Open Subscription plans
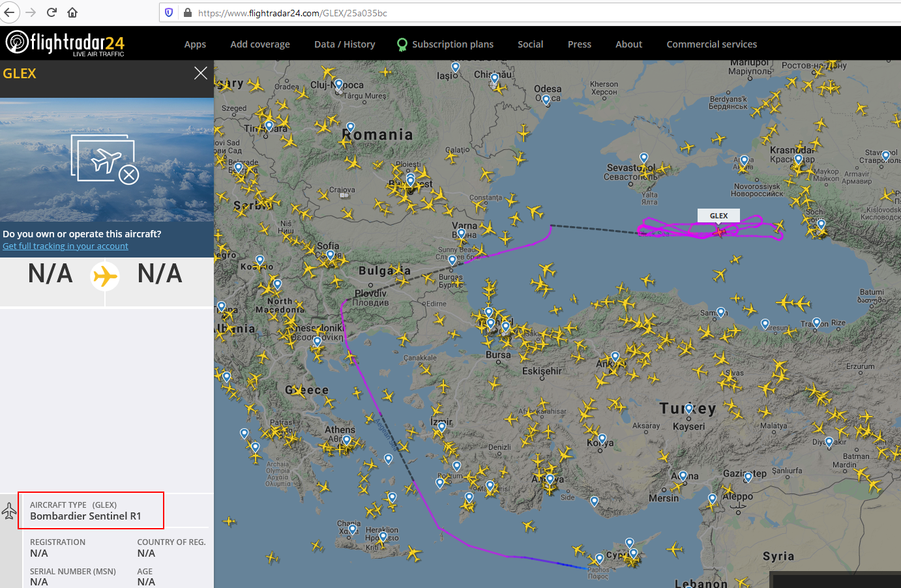The height and width of the screenshot is (588, 901). tap(452, 44)
